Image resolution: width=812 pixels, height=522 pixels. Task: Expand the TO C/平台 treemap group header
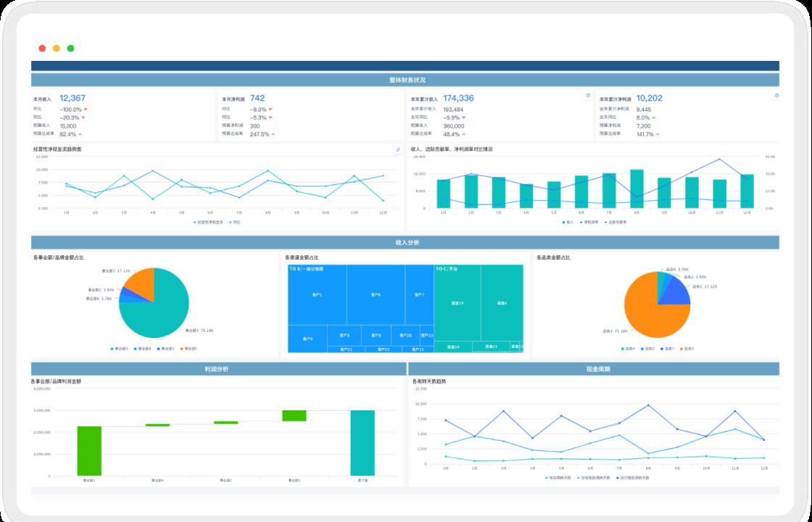point(447,269)
